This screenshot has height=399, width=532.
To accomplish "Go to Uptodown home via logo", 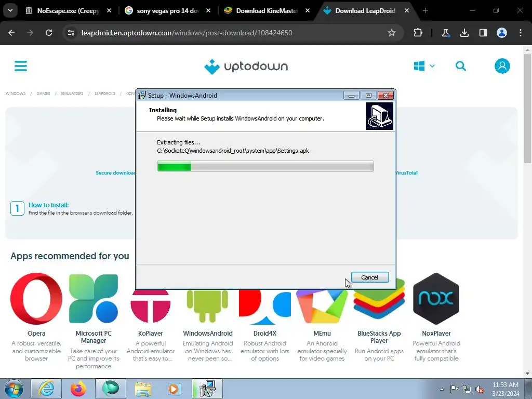I will (x=246, y=66).
